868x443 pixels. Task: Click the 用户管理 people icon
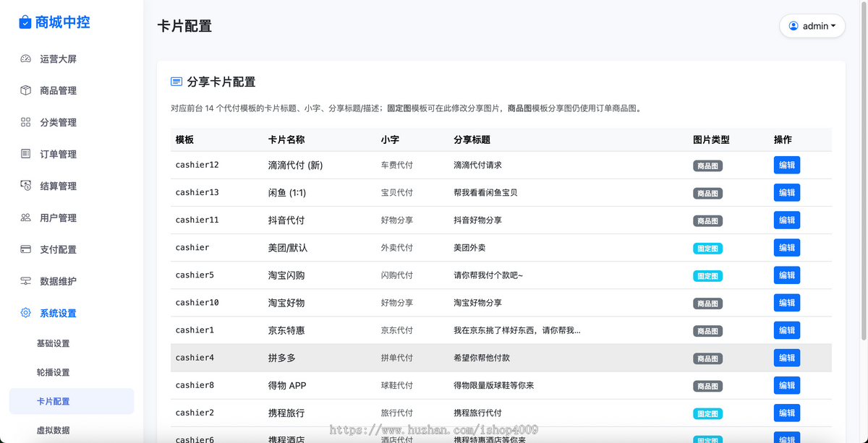point(26,218)
